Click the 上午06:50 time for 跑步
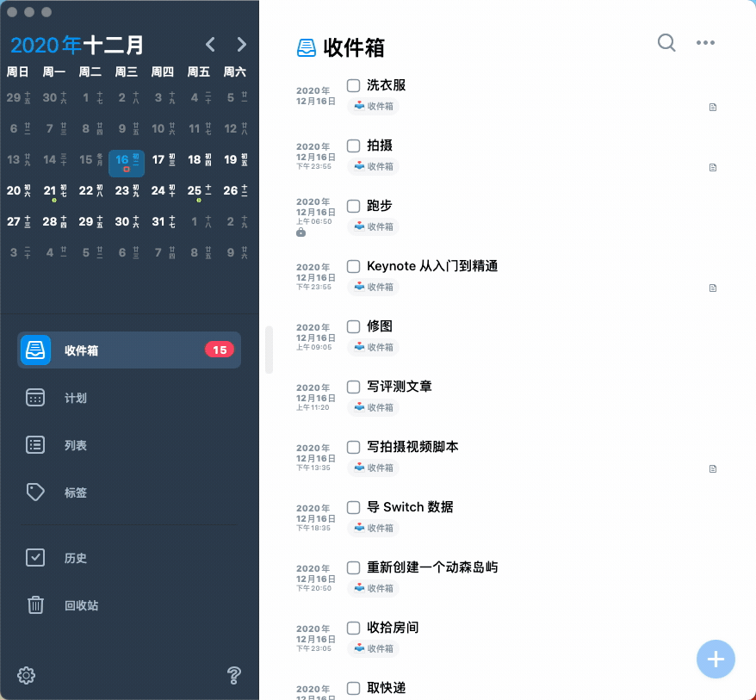Screen dimensions: 756x700 pyautogui.click(x=314, y=222)
